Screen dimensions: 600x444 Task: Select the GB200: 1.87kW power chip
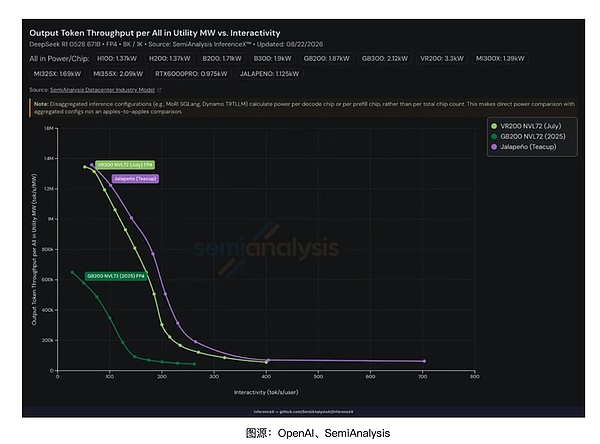pyautogui.click(x=326, y=59)
